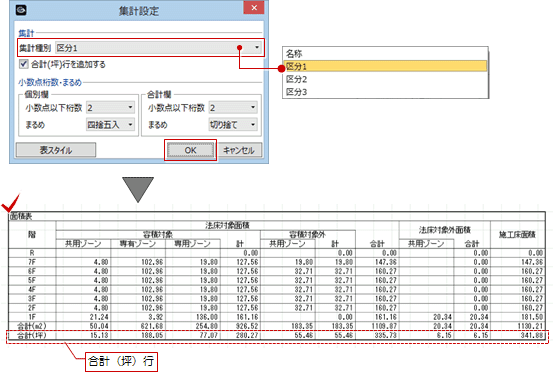The width and height of the screenshot is (553, 375).
Task: Open the 集計種別 dropdown
Action: click(x=159, y=48)
